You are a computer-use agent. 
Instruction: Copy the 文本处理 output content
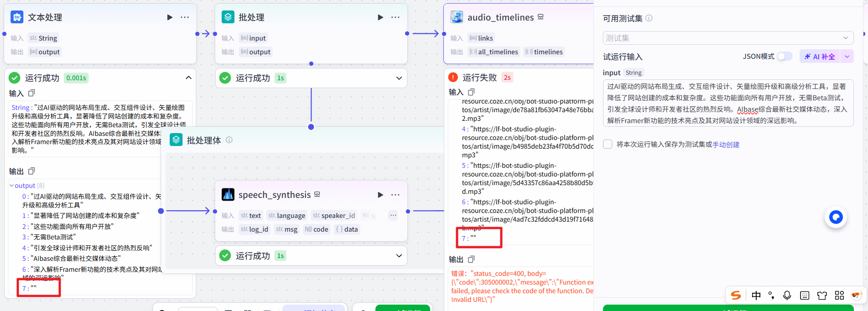pos(31,171)
